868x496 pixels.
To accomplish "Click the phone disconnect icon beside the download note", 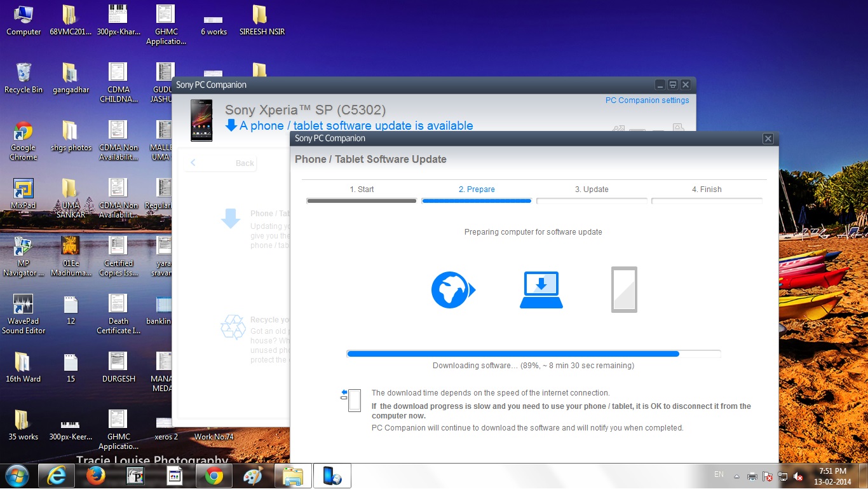I will (351, 400).
